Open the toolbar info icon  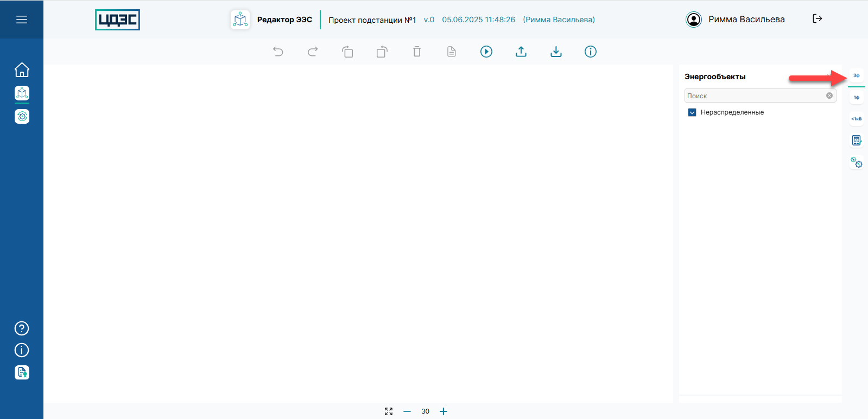point(591,52)
